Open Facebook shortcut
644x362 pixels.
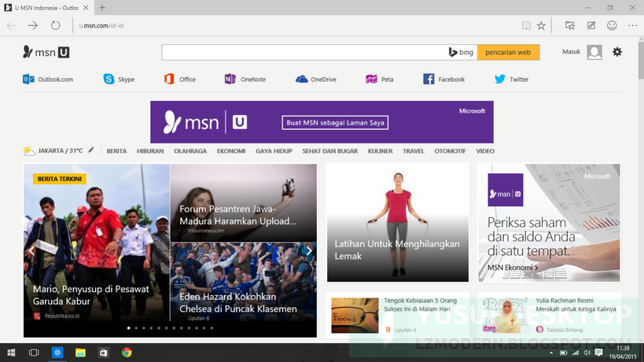point(444,79)
